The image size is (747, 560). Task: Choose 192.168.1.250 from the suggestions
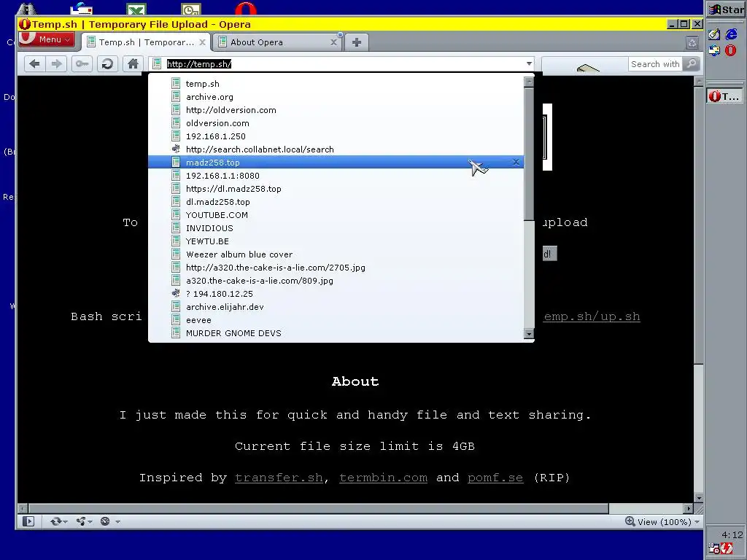(336, 136)
